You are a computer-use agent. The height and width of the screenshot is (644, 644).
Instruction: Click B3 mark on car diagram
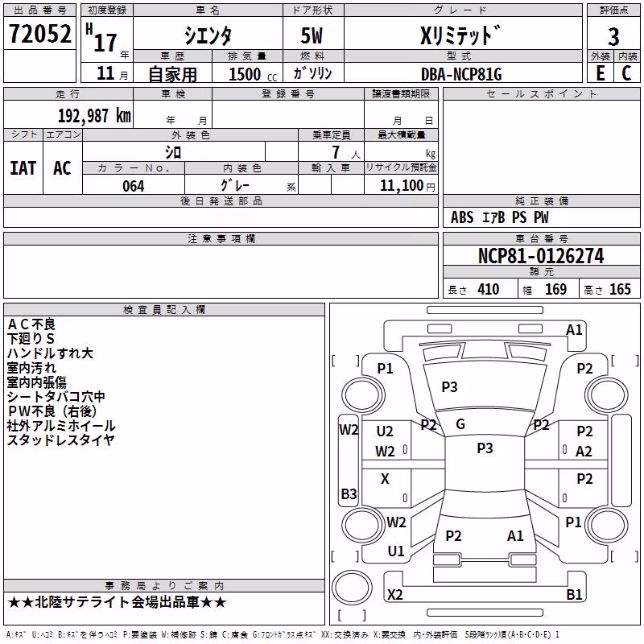tap(349, 493)
